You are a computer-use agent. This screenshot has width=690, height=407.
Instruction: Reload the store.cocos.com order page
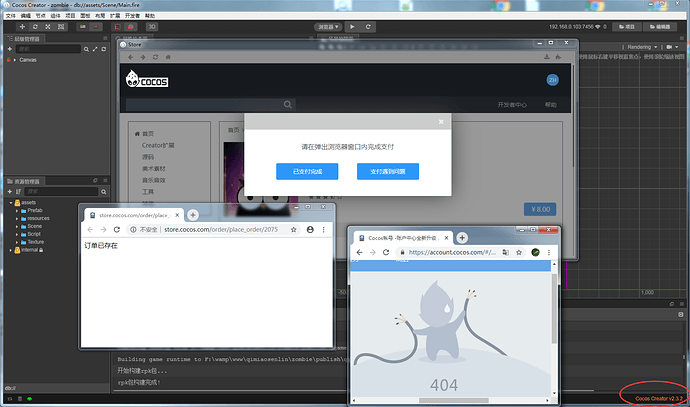click(x=117, y=230)
